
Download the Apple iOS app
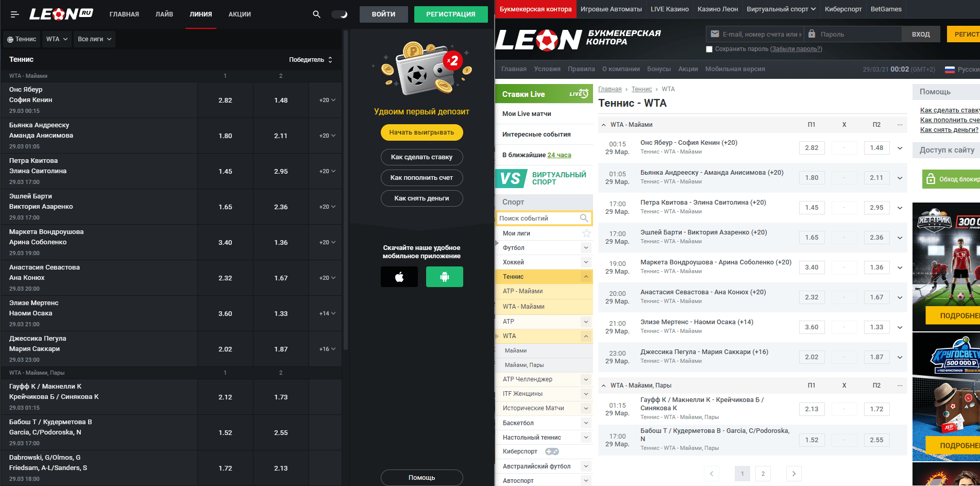(399, 277)
